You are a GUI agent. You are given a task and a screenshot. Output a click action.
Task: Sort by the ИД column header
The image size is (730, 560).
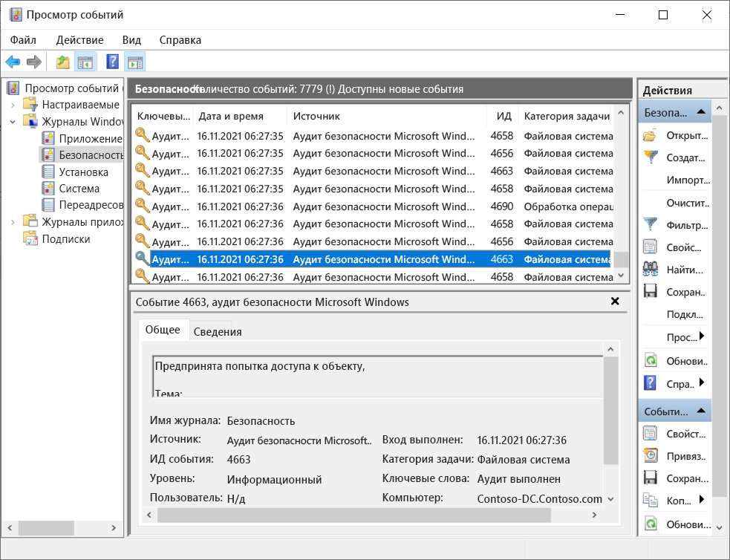[x=503, y=117]
